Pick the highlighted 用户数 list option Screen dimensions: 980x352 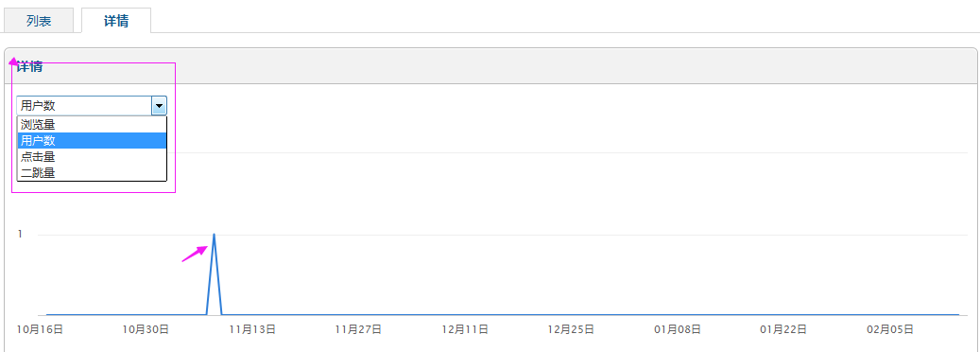click(x=92, y=141)
